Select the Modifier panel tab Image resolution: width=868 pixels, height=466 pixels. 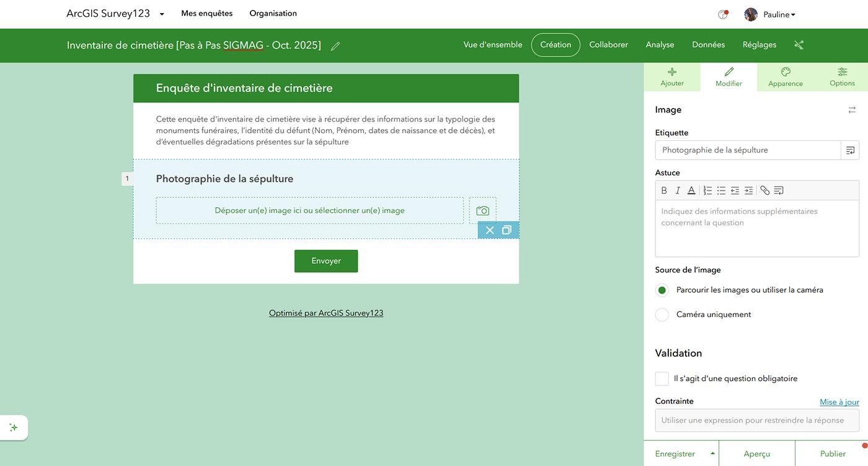point(728,77)
